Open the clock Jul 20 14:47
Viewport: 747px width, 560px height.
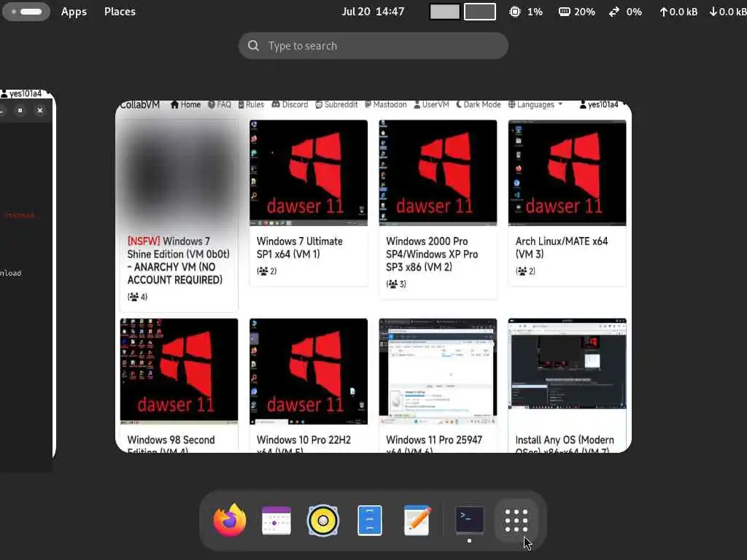click(x=373, y=12)
